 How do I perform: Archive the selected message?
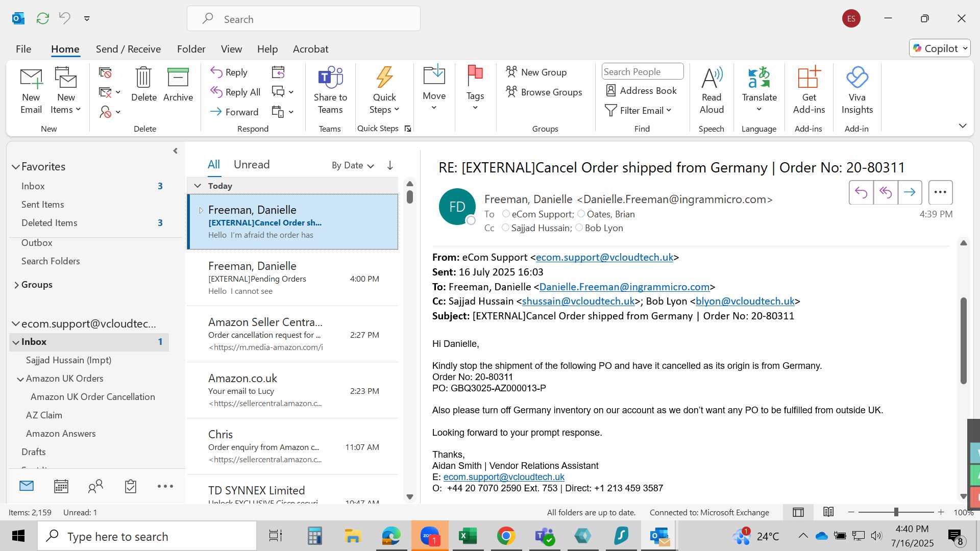pos(178,85)
